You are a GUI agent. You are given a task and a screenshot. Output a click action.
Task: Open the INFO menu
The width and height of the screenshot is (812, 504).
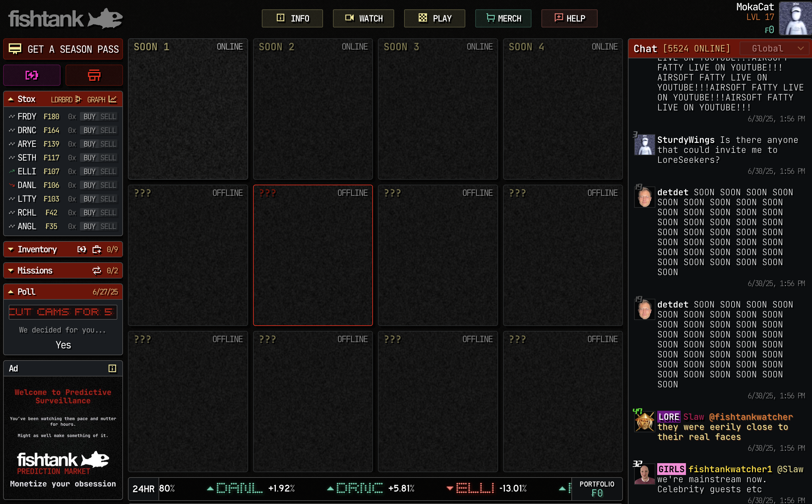click(292, 18)
